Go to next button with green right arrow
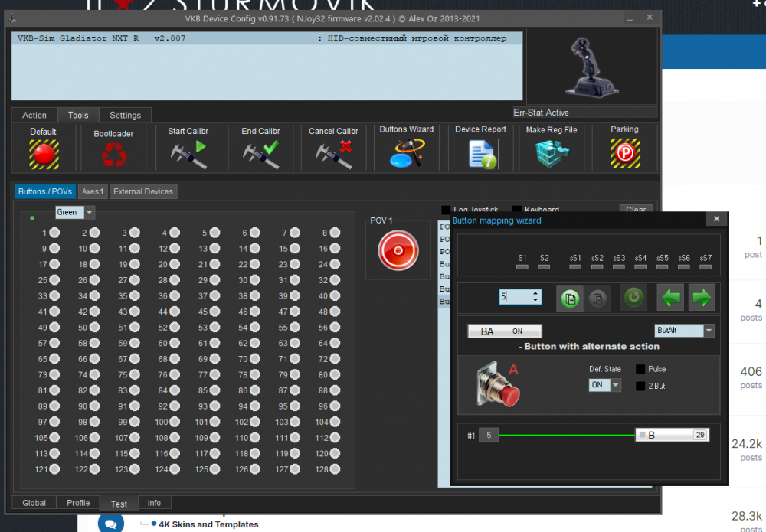The image size is (766, 532). pyautogui.click(x=701, y=297)
